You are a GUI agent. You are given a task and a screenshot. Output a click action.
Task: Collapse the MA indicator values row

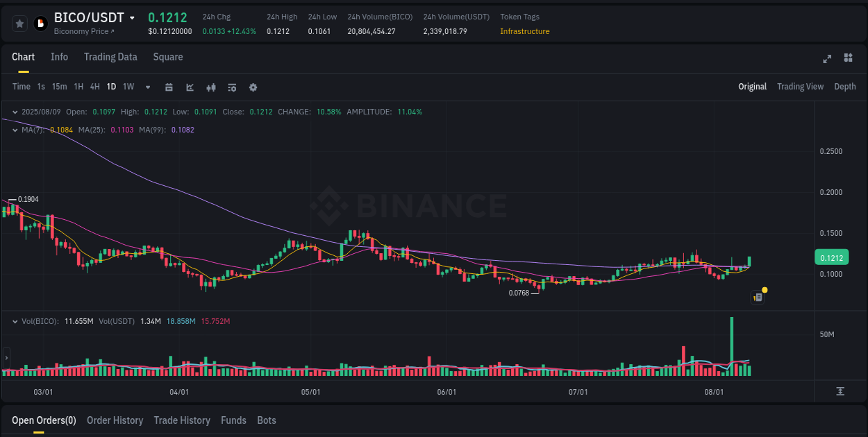(x=15, y=130)
